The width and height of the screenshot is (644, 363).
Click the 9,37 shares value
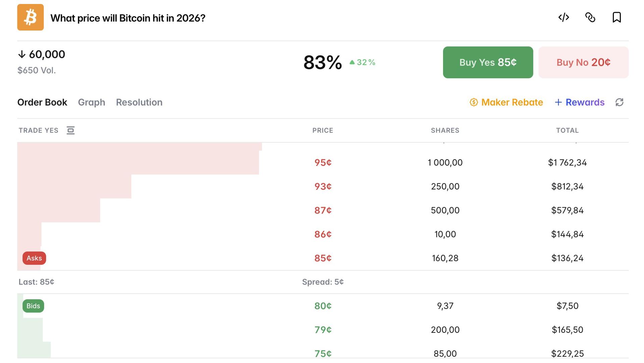point(445,306)
